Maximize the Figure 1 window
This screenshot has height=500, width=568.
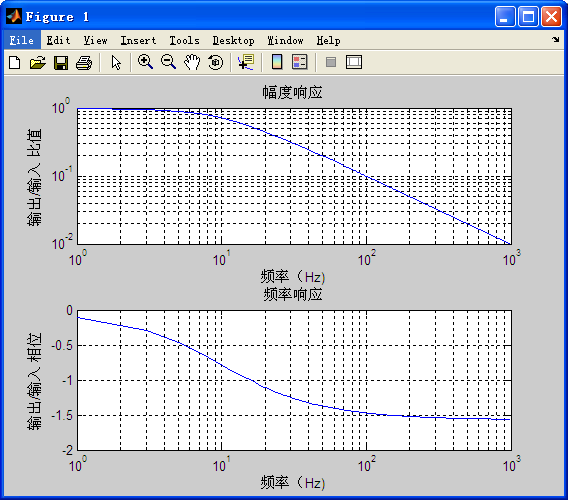coord(528,17)
